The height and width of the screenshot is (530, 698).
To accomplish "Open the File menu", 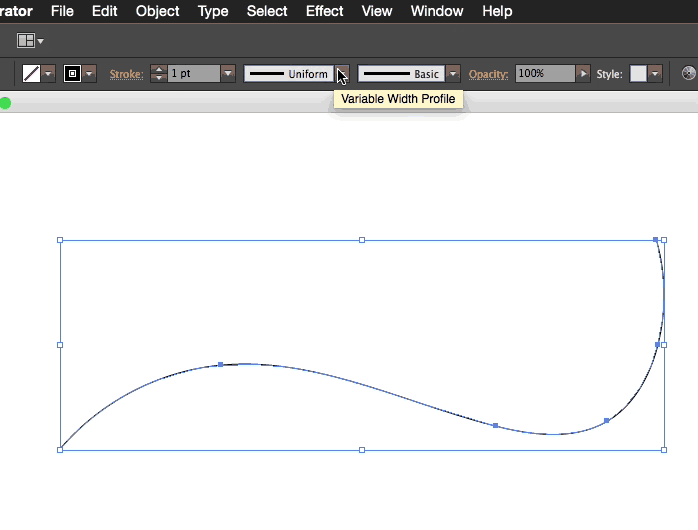I will (x=62, y=11).
